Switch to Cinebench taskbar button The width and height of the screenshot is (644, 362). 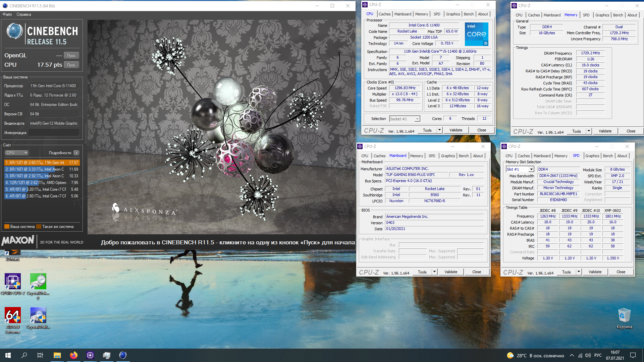coord(123,355)
